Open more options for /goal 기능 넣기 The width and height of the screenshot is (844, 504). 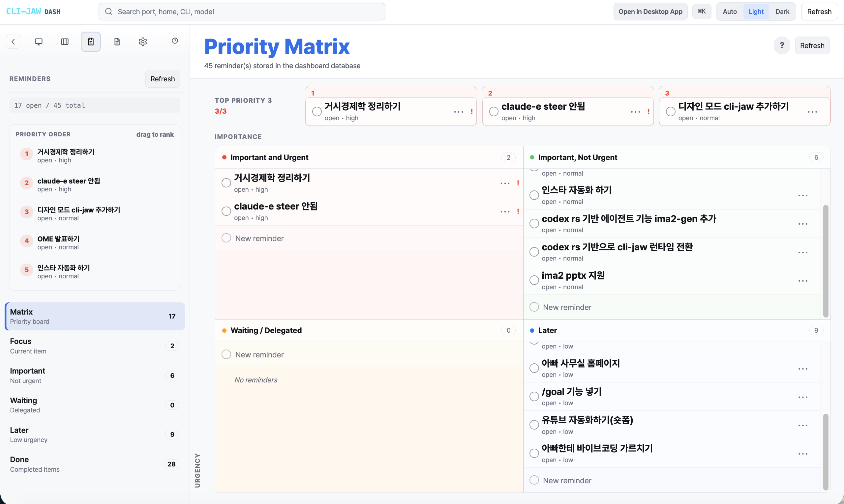pos(803,397)
